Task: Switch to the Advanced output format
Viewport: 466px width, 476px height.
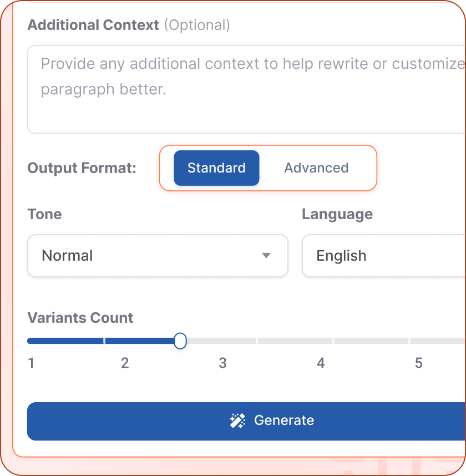Action: click(316, 168)
